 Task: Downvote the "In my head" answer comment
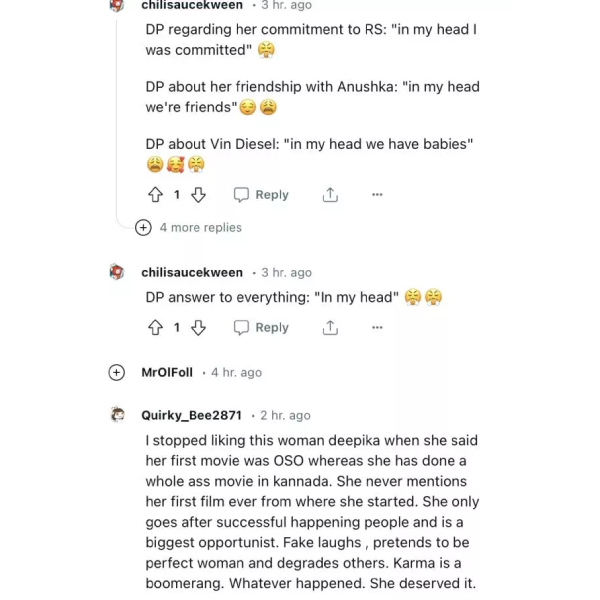[198, 327]
